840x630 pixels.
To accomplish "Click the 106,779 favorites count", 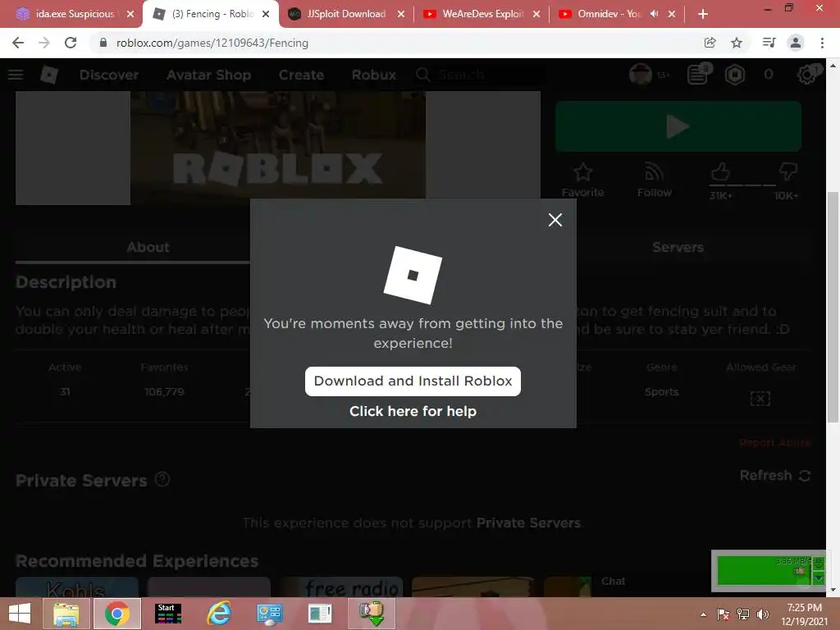I will tap(164, 391).
